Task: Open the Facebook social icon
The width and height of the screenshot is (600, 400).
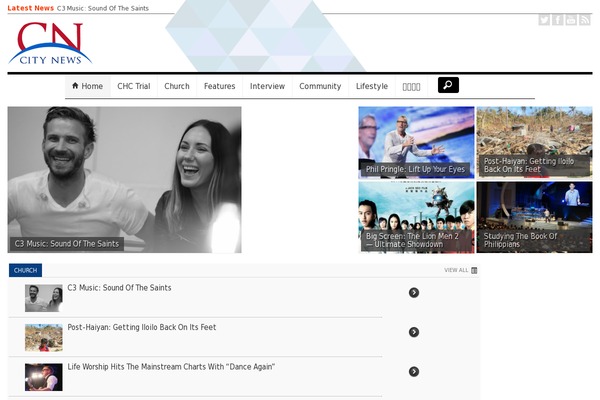Action: click(x=558, y=20)
